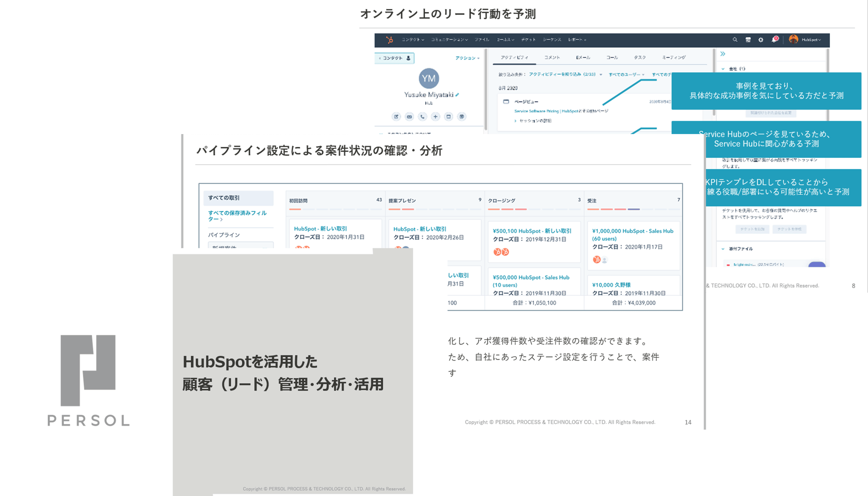Click the edit pencil beside Yusuke Miyataki
The width and height of the screenshot is (868, 496).
point(457,95)
